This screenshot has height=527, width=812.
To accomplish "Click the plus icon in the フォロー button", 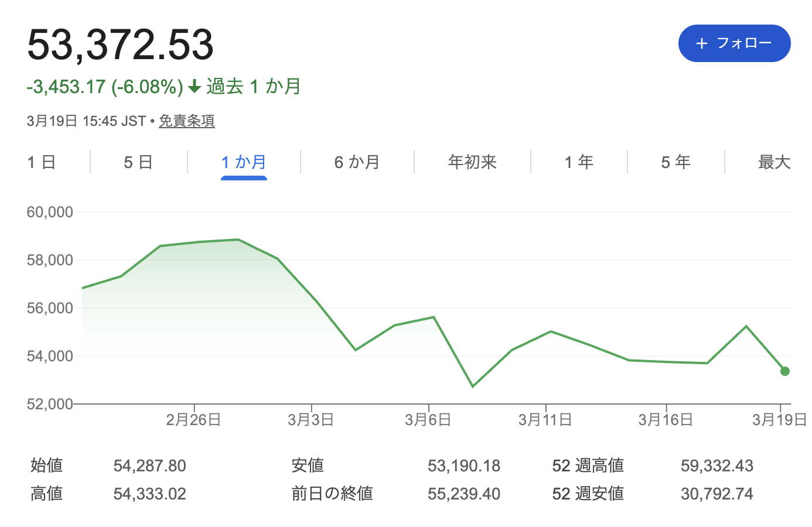I will point(702,43).
